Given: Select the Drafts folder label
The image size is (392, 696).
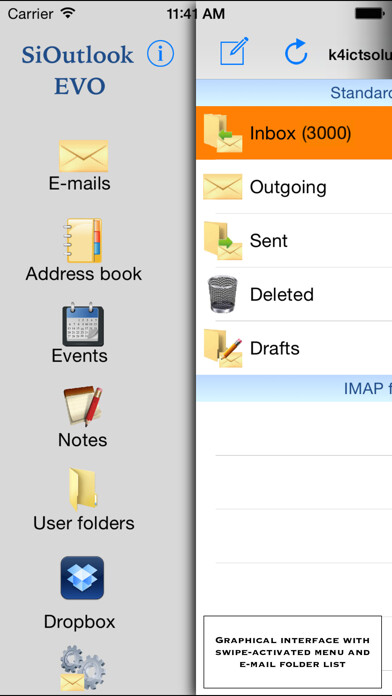Looking at the screenshot, I should pyautogui.click(x=275, y=348).
